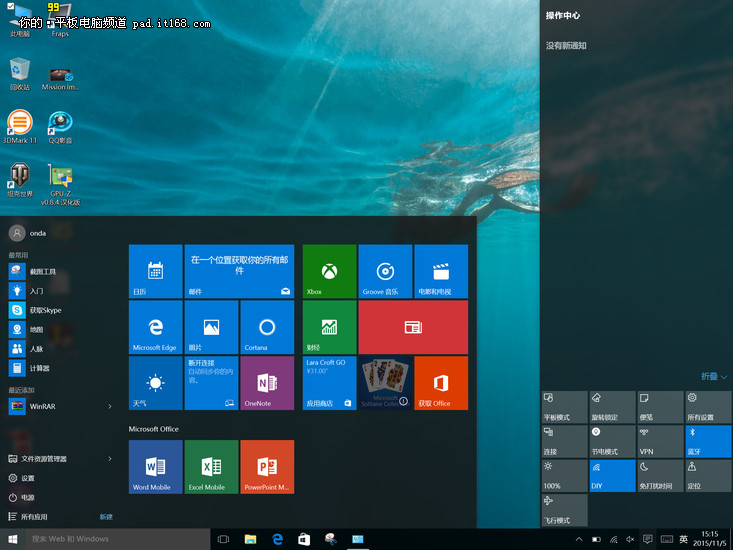Expand 文件资源管理器 jump list arrow
Screen dimensions: 733x550
110,459
